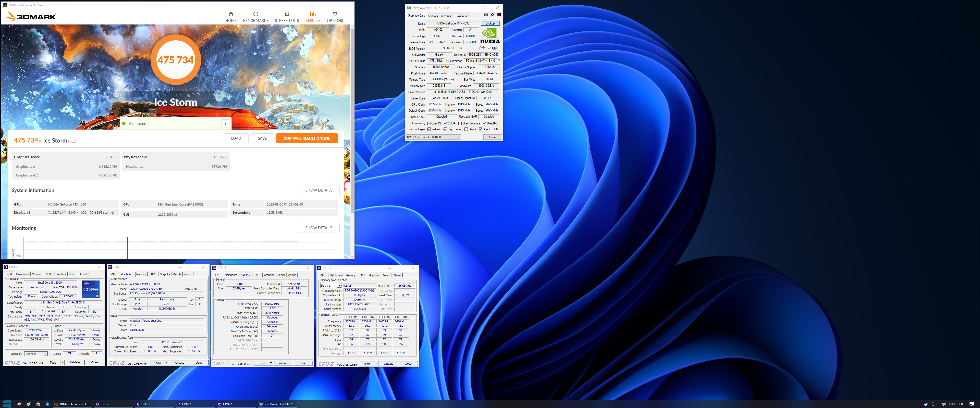This screenshot has height=408, width=980.
Task: Open SPD tab in CPU-Z Memory window
Action: point(257,275)
